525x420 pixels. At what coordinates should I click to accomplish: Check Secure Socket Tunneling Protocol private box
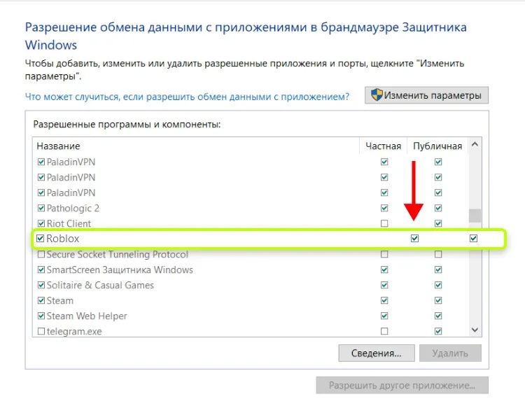(x=384, y=254)
